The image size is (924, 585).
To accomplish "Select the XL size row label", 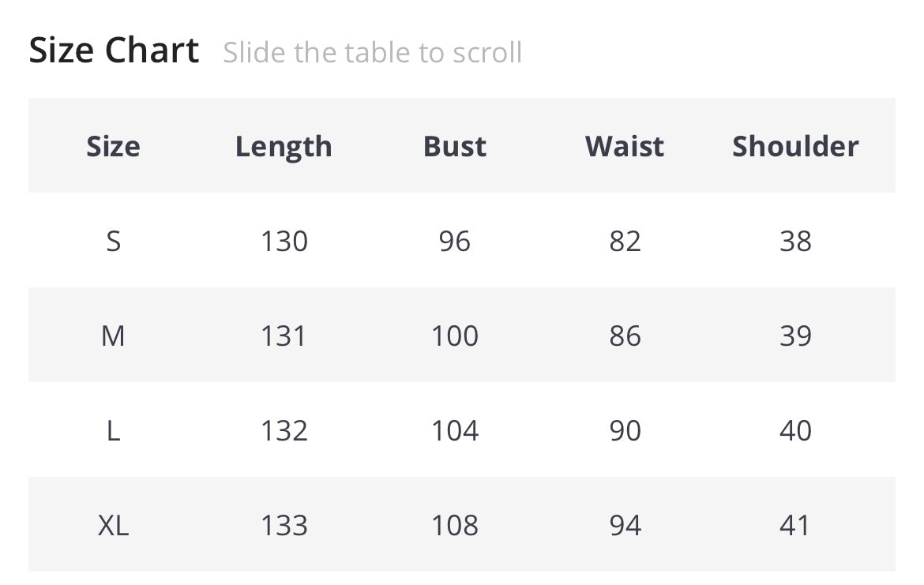I will pos(113,525).
